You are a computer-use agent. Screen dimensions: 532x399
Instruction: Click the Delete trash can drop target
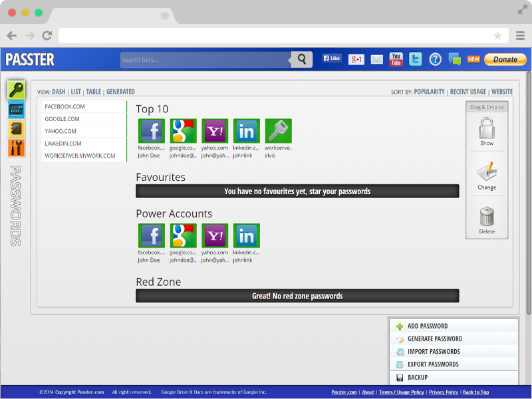click(487, 220)
